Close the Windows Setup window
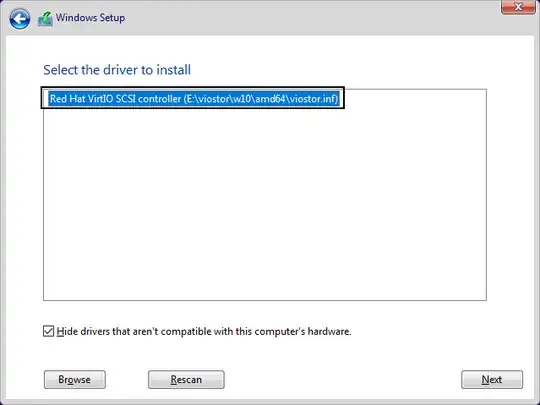The height and width of the screenshot is (405, 540). 518,7
